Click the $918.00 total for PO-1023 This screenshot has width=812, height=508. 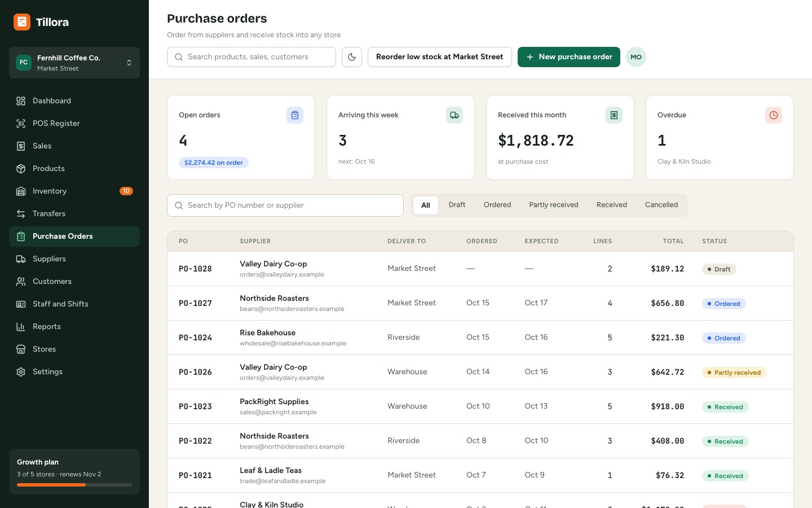tap(668, 406)
